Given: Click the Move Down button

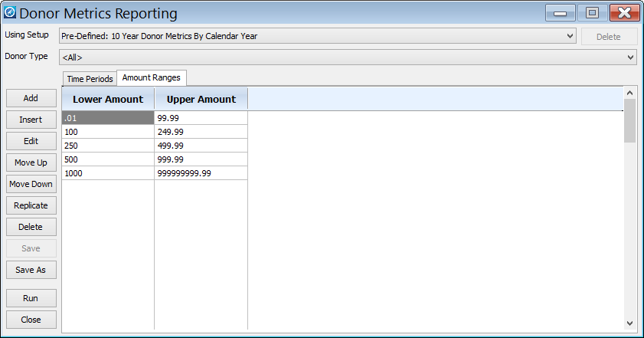Looking at the screenshot, I should (x=31, y=184).
